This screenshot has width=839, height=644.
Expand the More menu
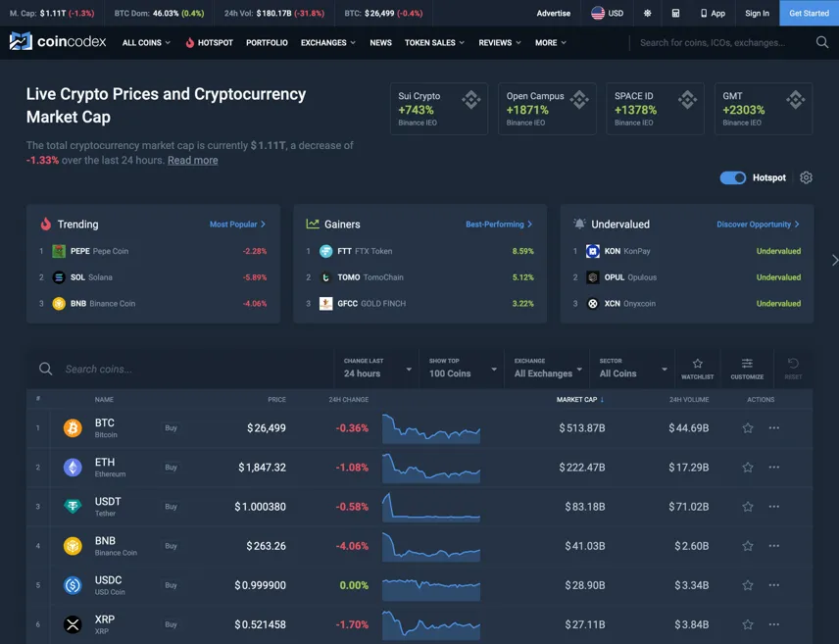point(551,43)
